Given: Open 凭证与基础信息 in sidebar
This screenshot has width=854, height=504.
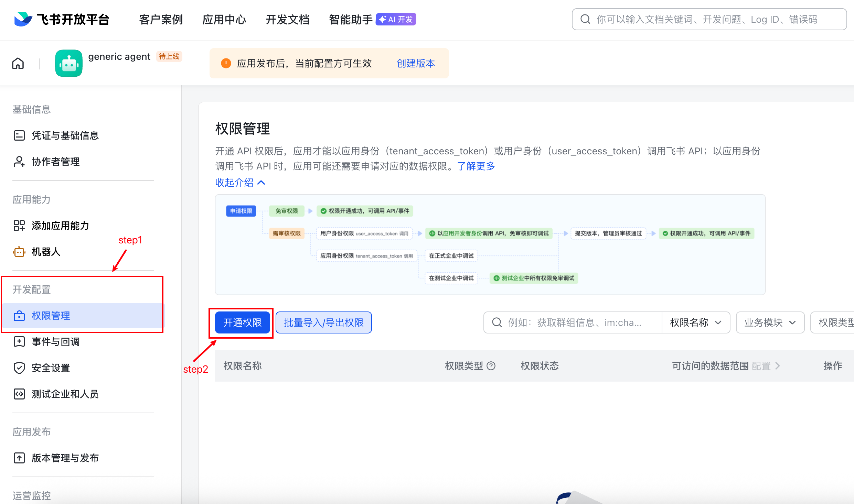Looking at the screenshot, I should coord(65,135).
